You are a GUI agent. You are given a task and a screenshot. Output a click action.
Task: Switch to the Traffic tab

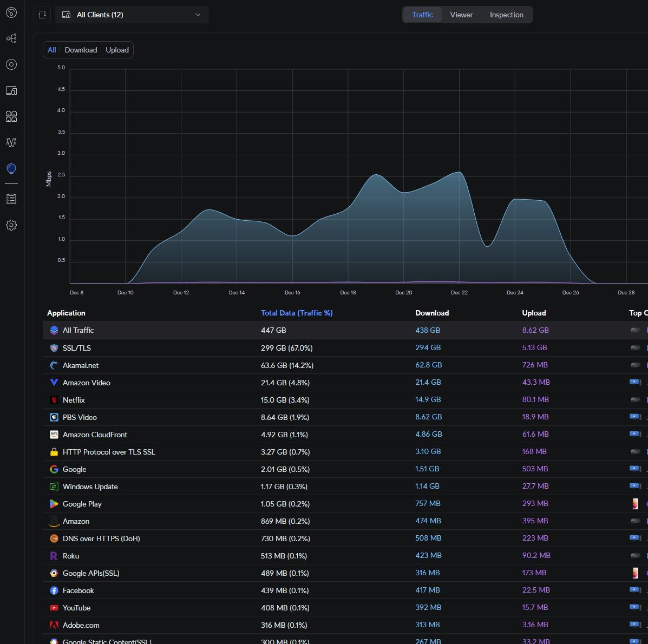[x=422, y=15]
